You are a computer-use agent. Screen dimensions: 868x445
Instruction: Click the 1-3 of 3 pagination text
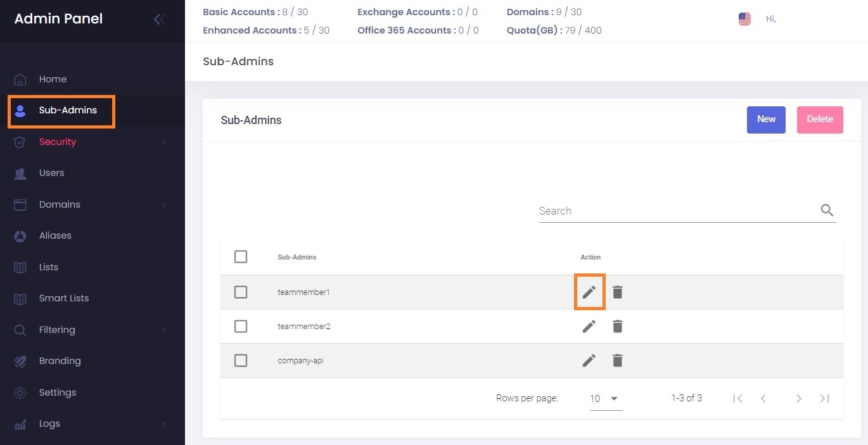687,398
